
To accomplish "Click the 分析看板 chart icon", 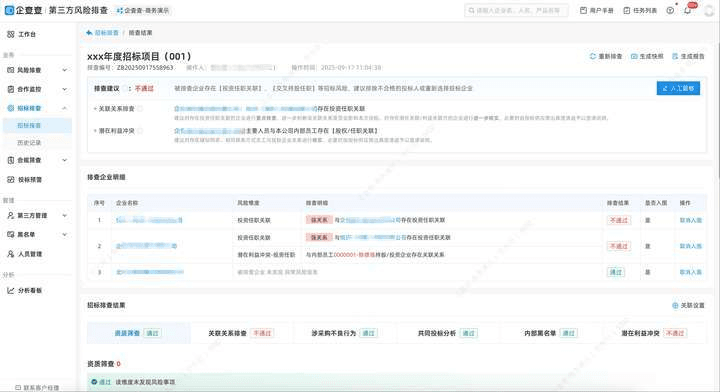I will pos(11,290).
